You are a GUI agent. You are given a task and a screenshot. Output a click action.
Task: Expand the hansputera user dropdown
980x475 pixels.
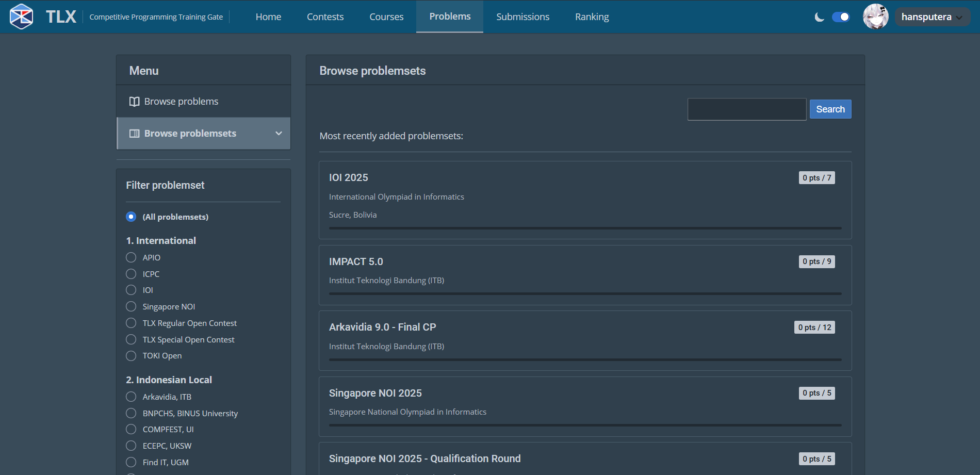click(x=933, y=17)
